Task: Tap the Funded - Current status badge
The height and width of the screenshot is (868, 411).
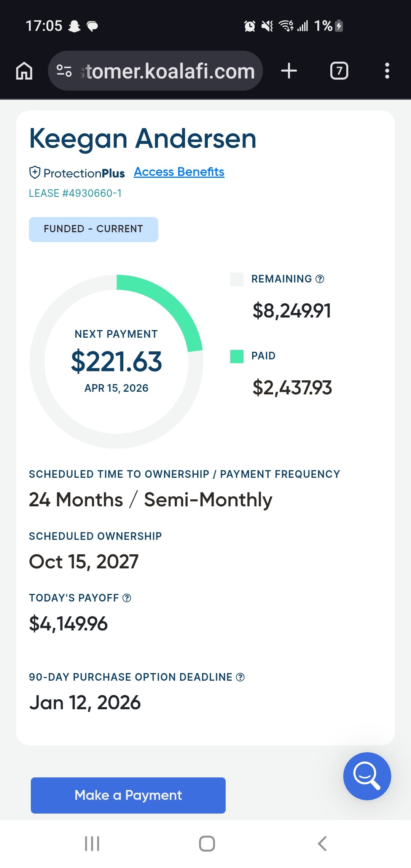Action: [x=94, y=229]
